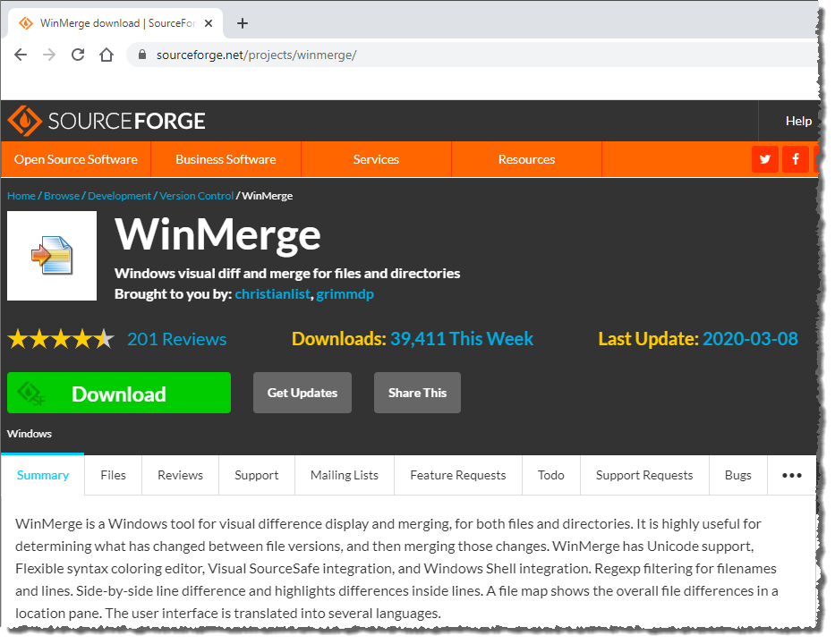Refresh the page using the reload icon
The image size is (835, 644).
[x=77, y=54]
